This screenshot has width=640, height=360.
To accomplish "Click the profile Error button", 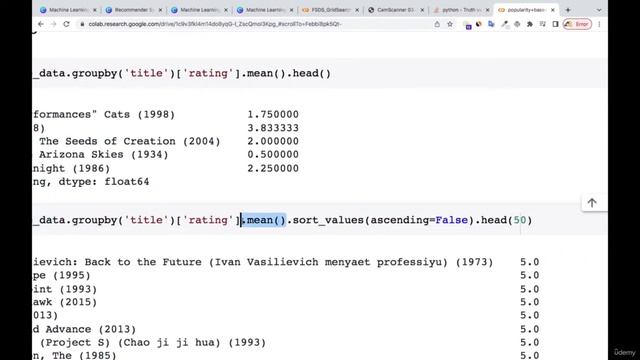I will 577,24.
